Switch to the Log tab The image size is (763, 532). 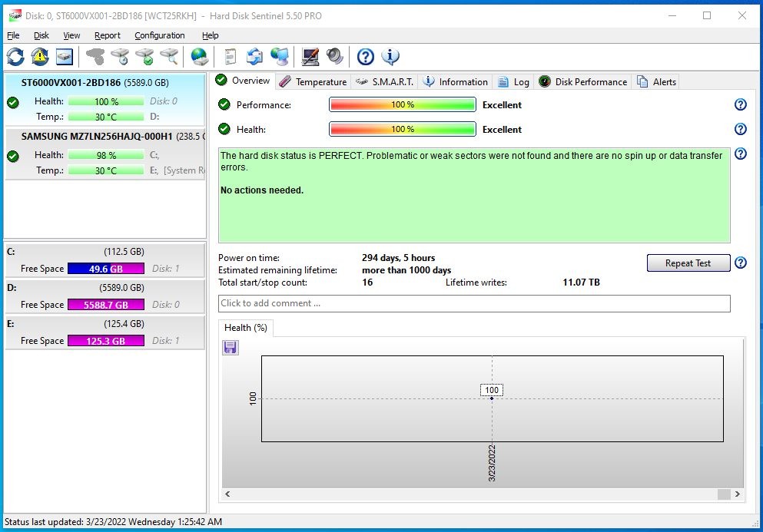513,81
